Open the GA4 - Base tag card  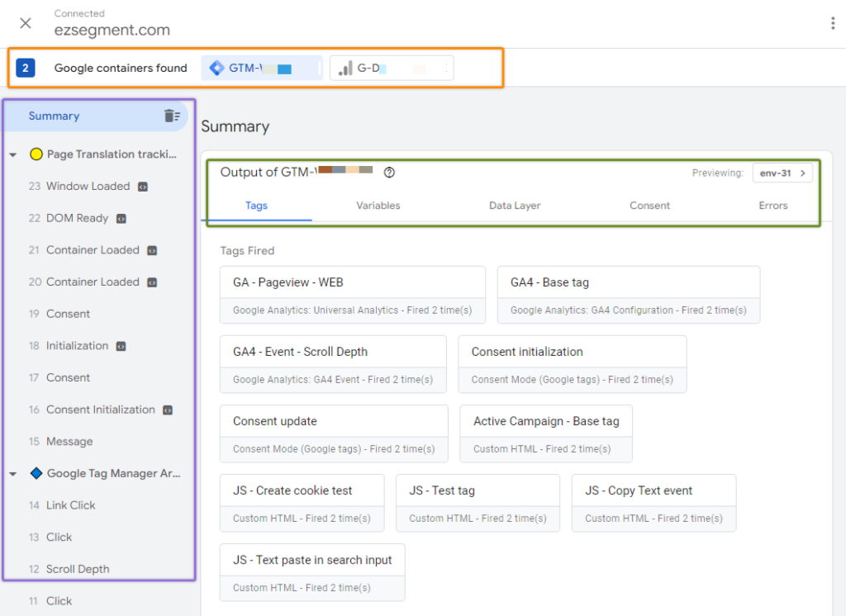(x=629, y=295)
